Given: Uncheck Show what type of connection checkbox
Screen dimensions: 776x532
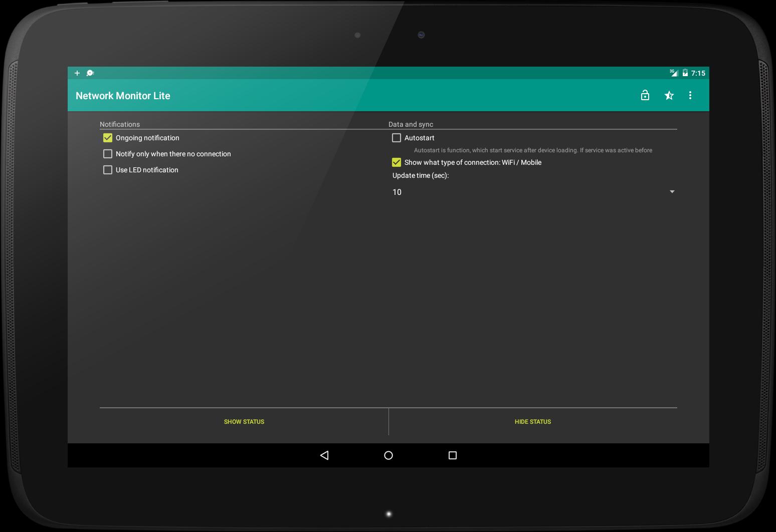Looking at the screenshot, I should (x=397, y=162).
